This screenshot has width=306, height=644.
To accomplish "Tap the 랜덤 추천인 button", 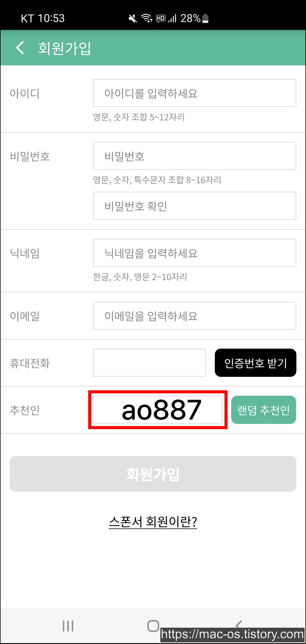I will pyautogui.click(x=264, y=410).
